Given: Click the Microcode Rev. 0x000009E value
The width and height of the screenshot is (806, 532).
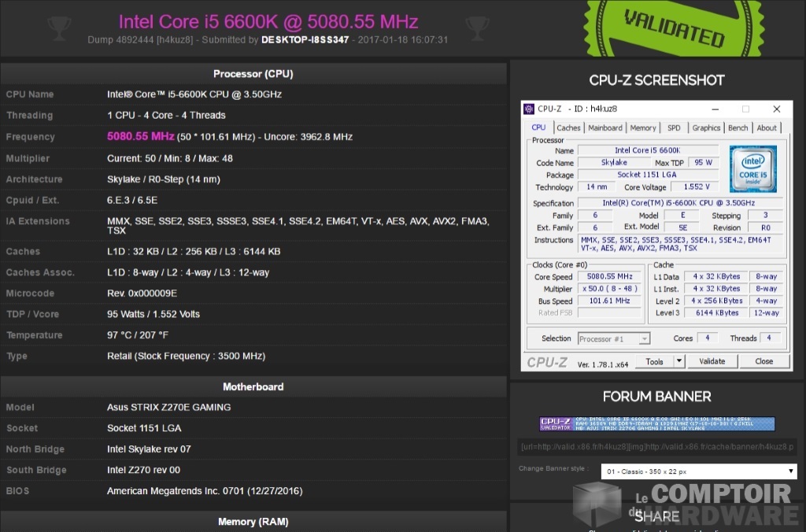Looking at the screenshot, I should [x=142, y=294].
